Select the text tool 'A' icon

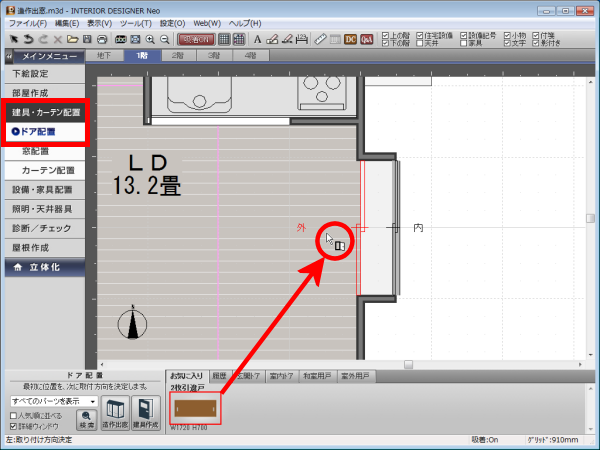pos(258,39)
